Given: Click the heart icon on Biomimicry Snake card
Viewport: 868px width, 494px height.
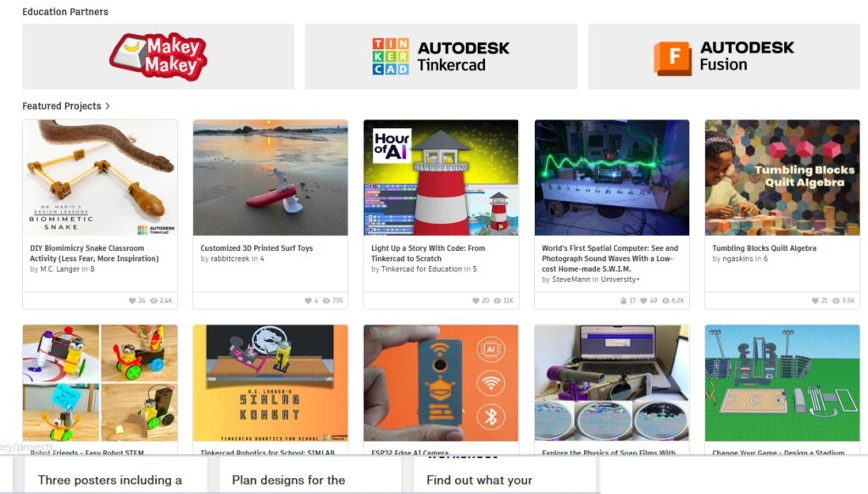Looking at the screenshot, I should (131, 301).
